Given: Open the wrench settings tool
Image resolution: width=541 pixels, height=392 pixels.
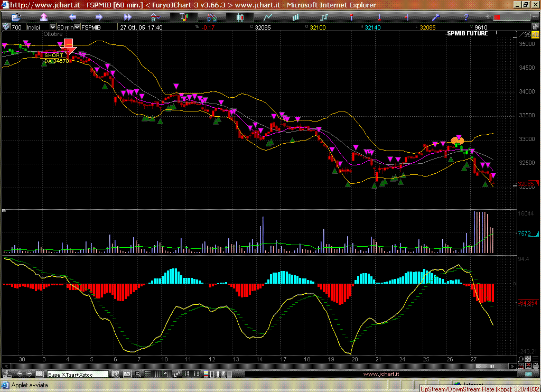Looking at the screenshot, I should 435,17.
